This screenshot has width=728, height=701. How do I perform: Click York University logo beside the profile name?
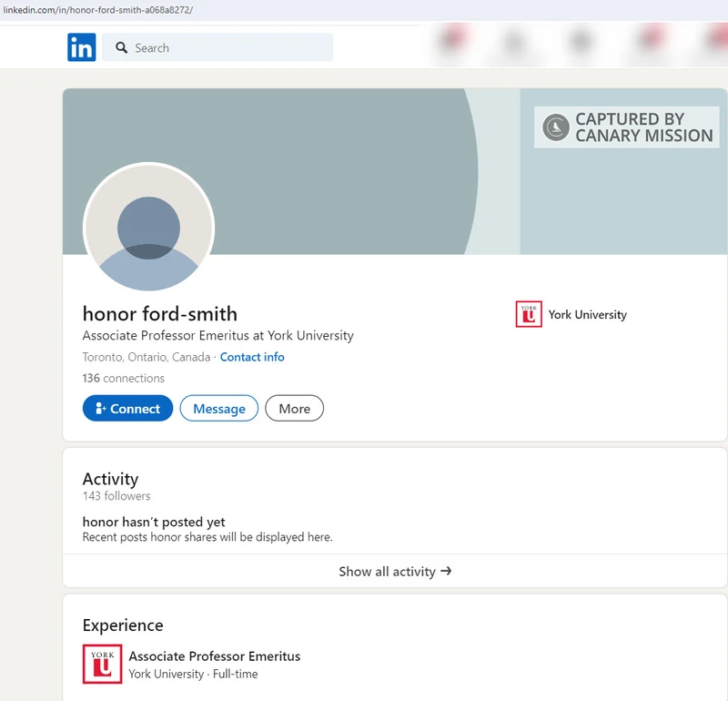[x=529, y=315]
